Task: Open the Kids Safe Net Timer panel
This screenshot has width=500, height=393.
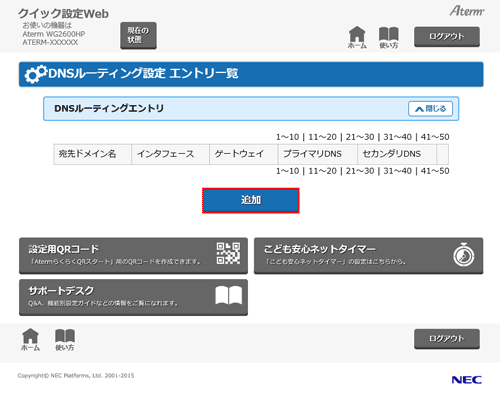Action: click(368, 256)
